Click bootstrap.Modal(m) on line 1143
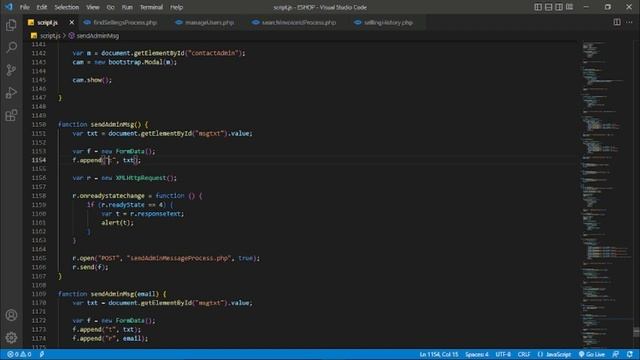This screenshot has height=360, width=640. point(141,62)
